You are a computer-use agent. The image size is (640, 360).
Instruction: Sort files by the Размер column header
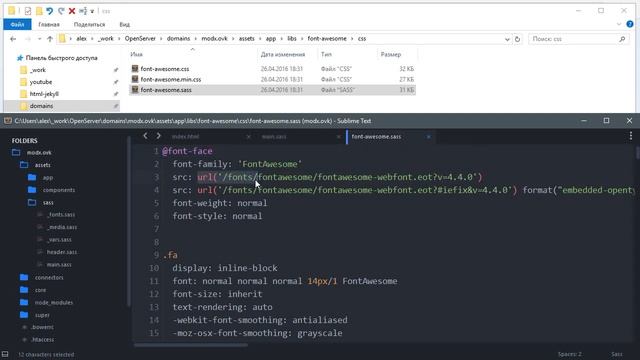pyautogui.click(x=391, y=54)
